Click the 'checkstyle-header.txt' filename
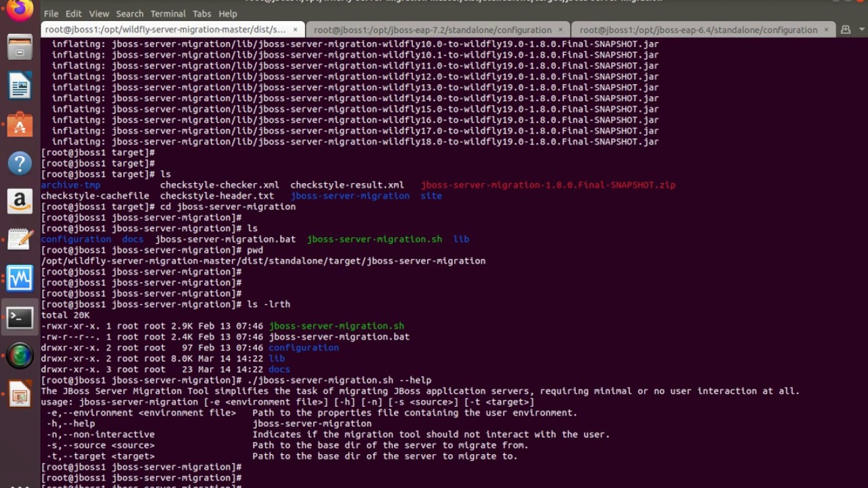Image resolution: width=868 pixels, height=488 pixels. (217, 196)
